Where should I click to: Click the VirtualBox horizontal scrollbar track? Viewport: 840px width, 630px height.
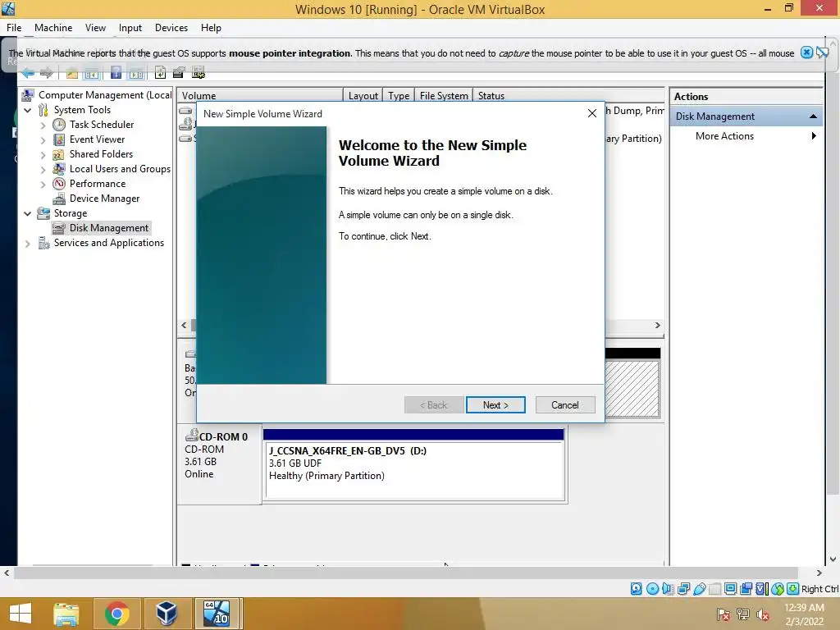click(x=405, y=573)
